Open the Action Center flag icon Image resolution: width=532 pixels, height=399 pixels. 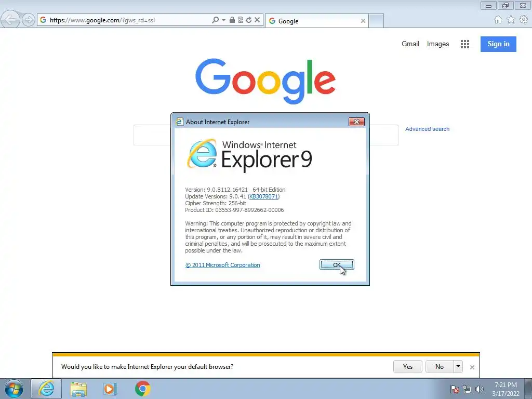coord(454,389)
